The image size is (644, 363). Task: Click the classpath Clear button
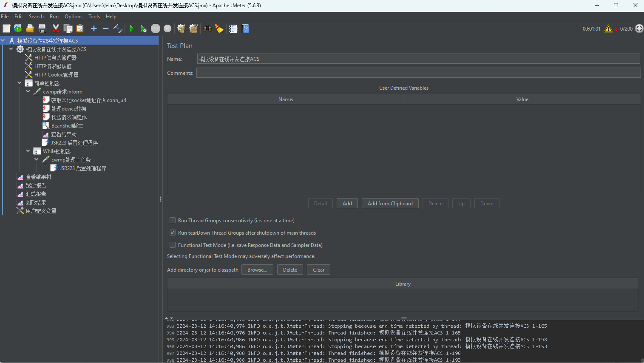318,269
